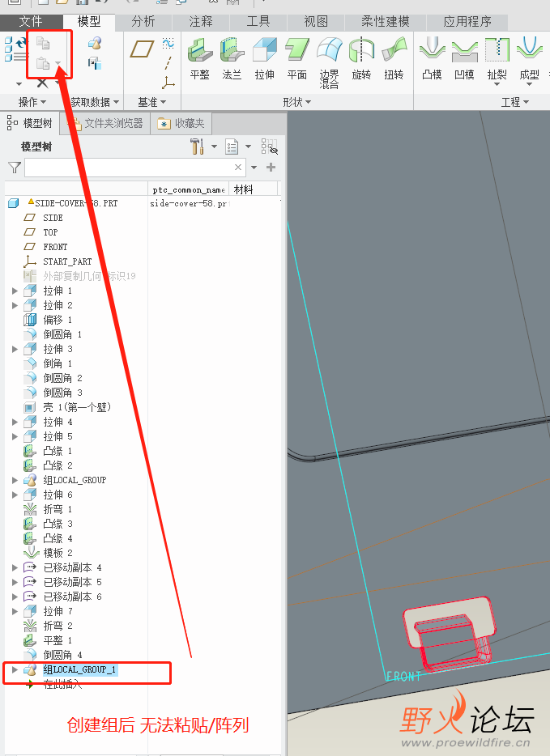Open the 基准 group dropdown
Screen dimensions: 550x756
(152, 102)
